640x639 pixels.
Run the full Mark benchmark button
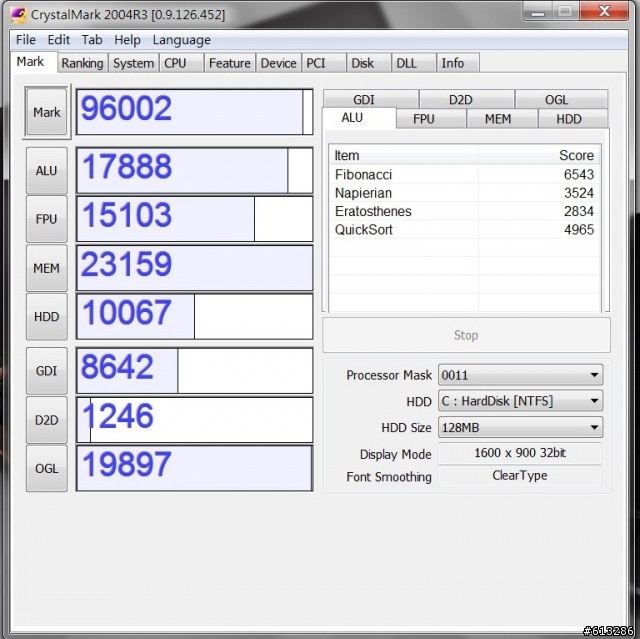click(47, 112)
